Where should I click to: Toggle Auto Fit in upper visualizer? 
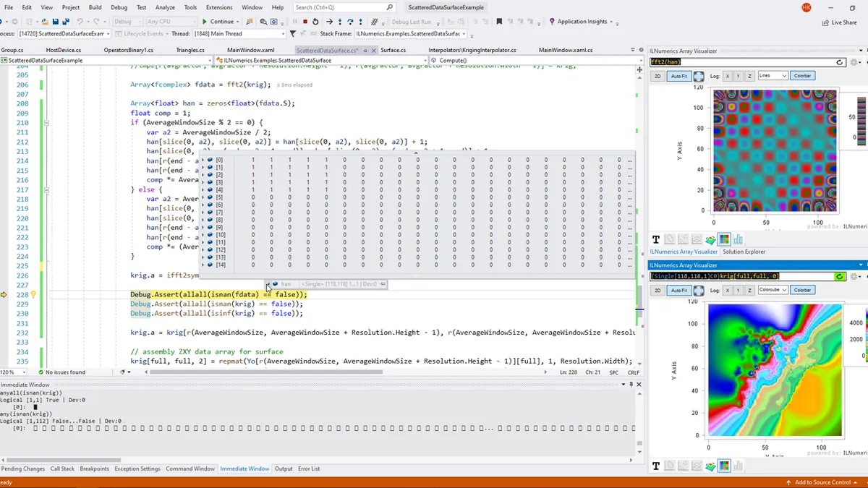(x=679, y=76)
